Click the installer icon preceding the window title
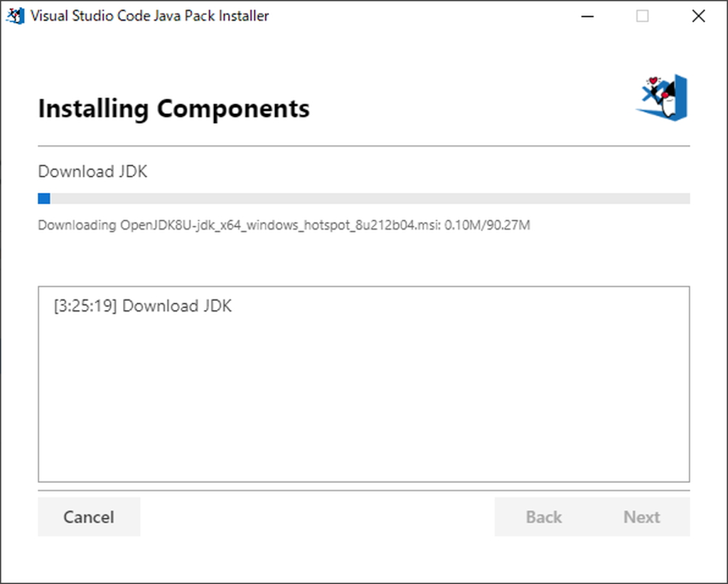This screenshot has height=584, width=728. tap(15, 15)
